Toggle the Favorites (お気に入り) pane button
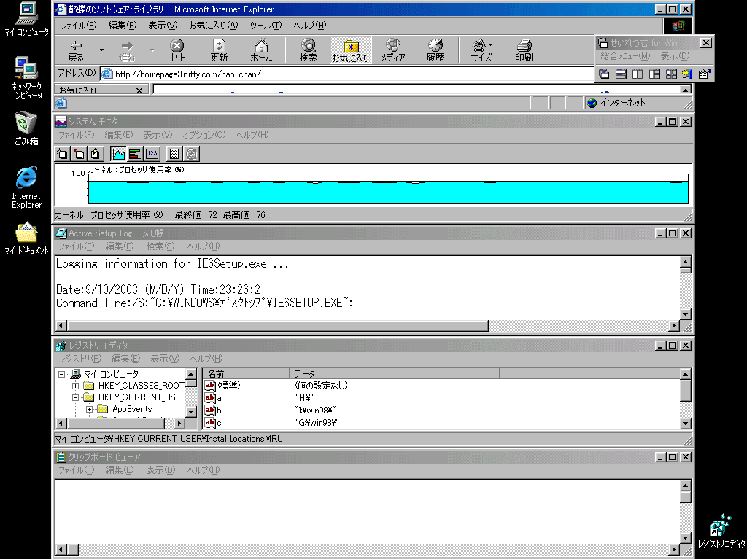This screenshot has height=560, width=747. 351,50
